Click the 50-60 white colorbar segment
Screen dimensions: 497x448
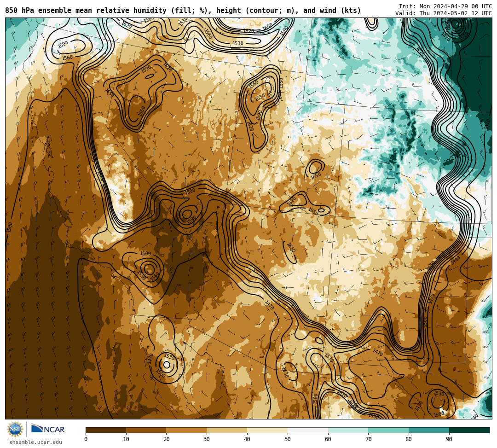[x=308, y=430]
